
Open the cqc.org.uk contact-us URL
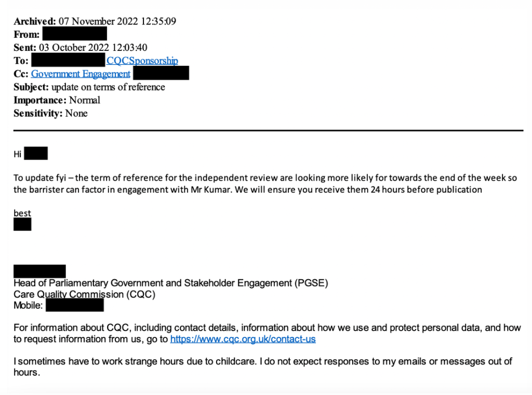243,339
